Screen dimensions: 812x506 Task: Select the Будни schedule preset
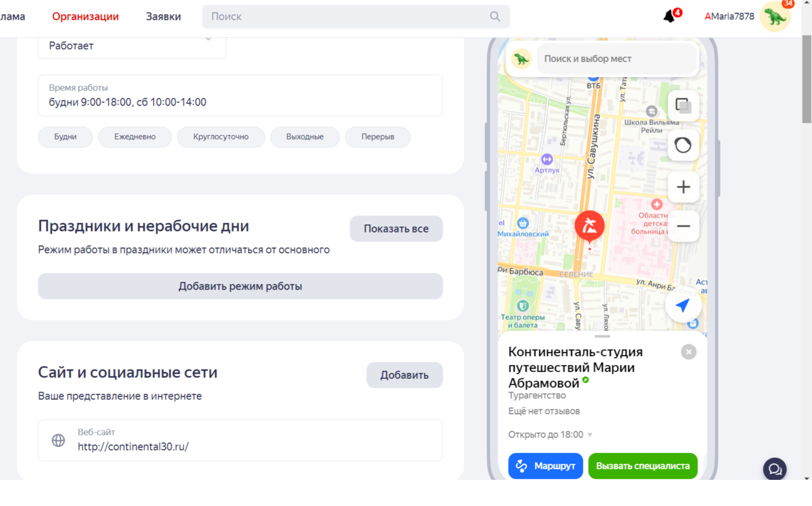[65, 137]
